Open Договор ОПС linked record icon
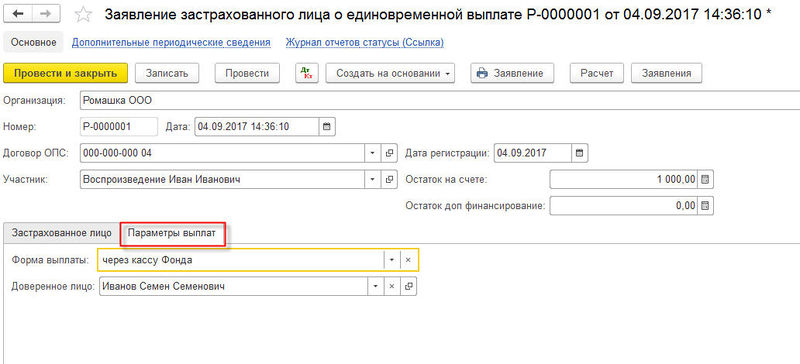 [389, 153]
